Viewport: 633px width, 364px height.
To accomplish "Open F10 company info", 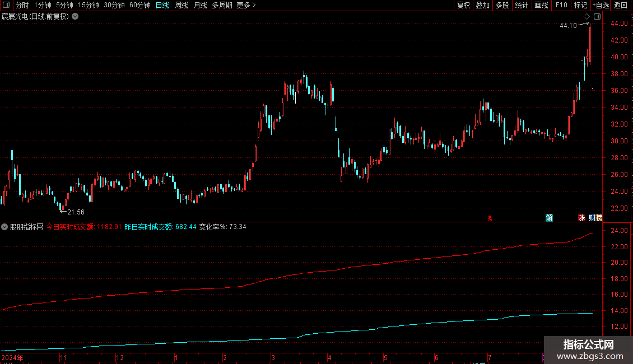I will point(561,5).
